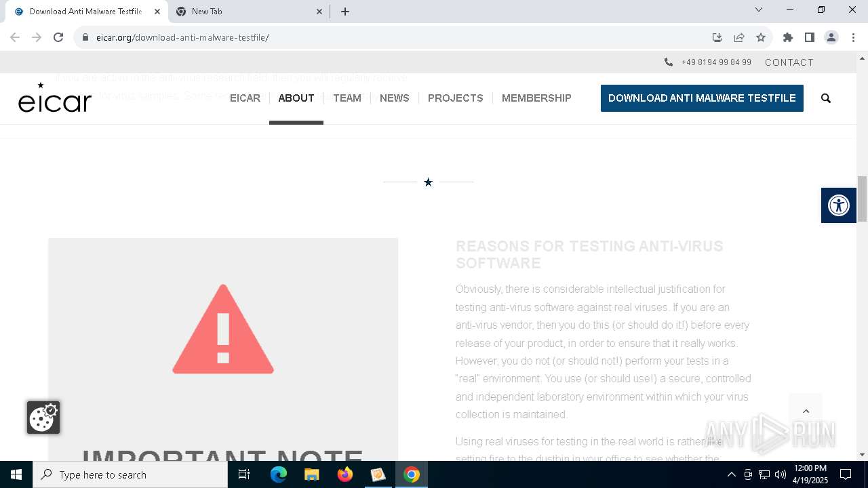The image size is (868, 488).
Task: Click the lock icon in address bar
Action: [x=85, y=37]
